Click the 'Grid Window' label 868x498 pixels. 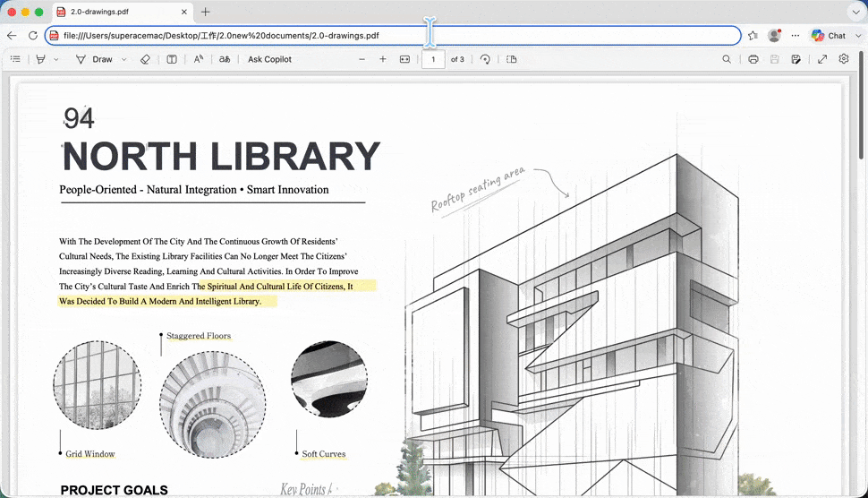coord(90,454)
